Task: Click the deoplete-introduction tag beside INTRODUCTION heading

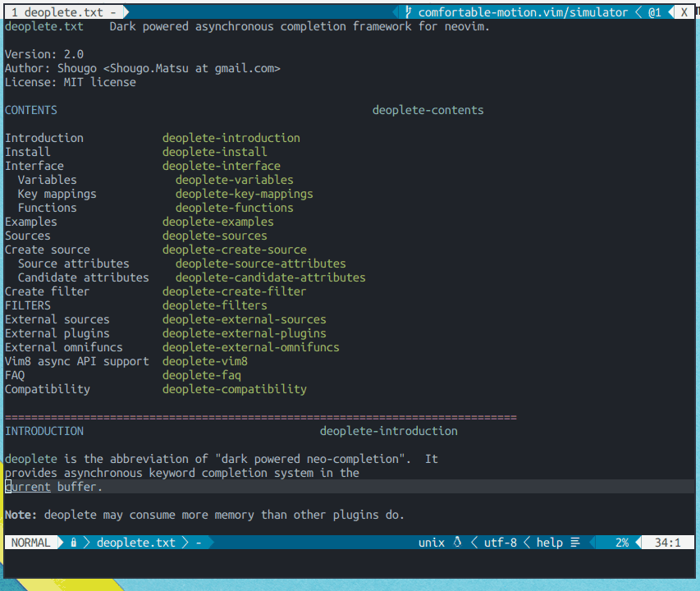Action: click(x=389, y=431)
